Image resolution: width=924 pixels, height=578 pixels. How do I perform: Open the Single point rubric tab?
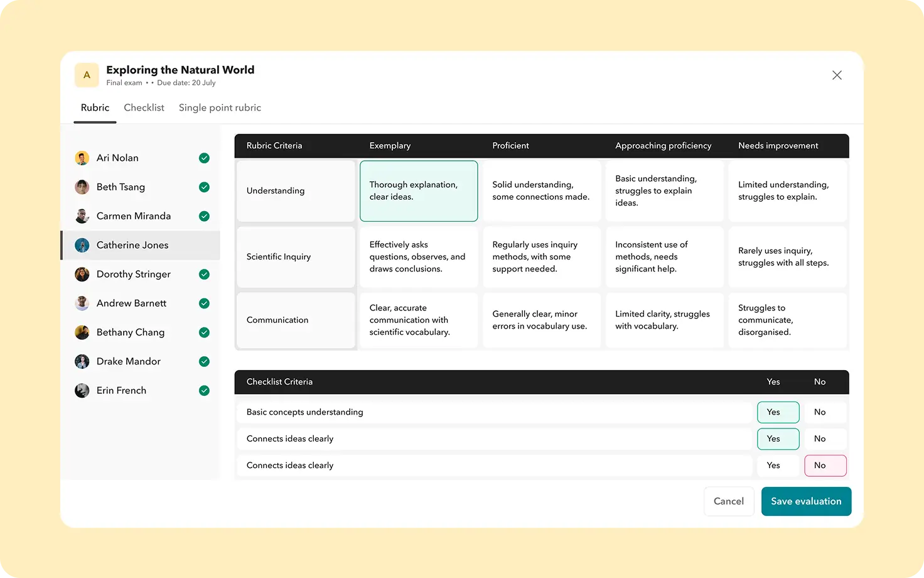tap(220, 108)
